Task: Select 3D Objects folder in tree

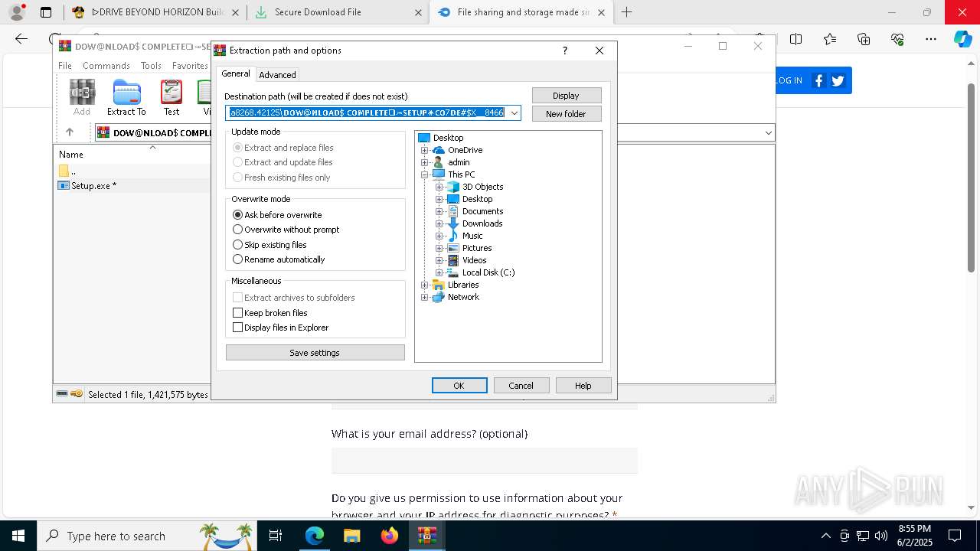Action: coord(482,187)
